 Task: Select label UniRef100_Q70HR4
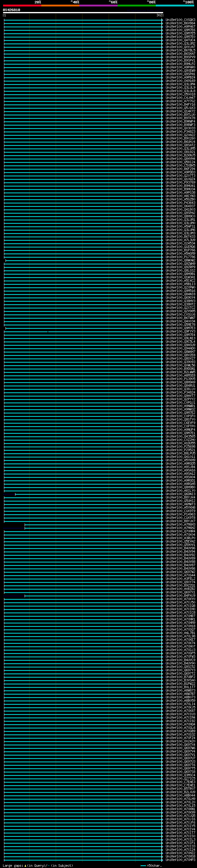[180, 531]
